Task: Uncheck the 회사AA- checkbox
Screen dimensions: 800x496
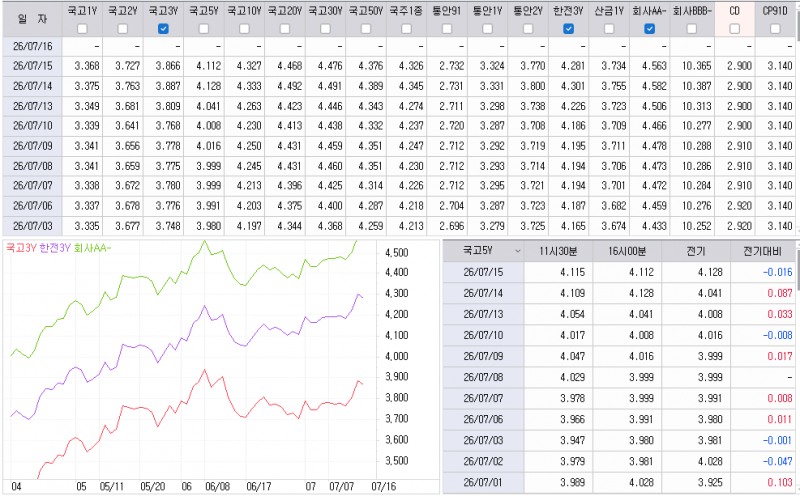Action: click(649, 29)
